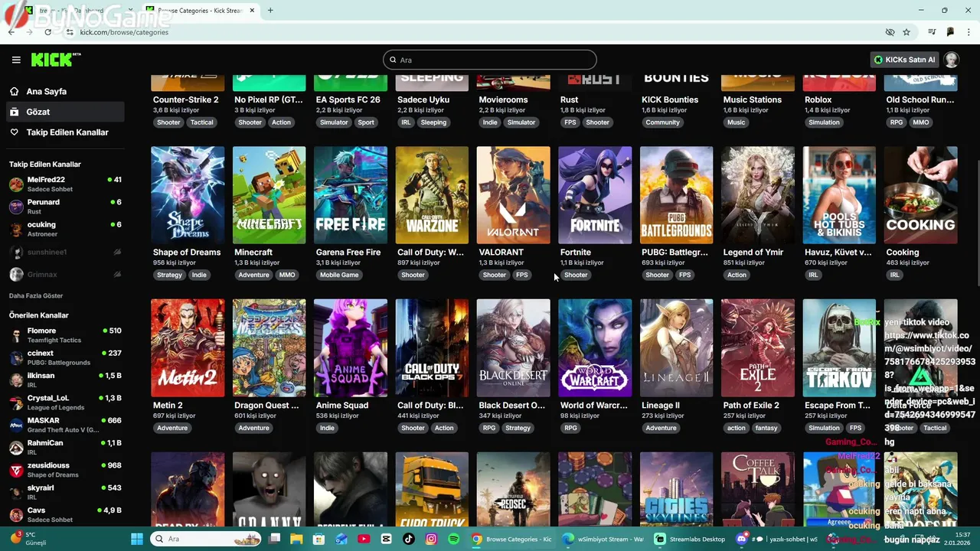The image size is (980, 551).
Task: Open Chrome's three-dot menu
Action: [x=969, y=32]
